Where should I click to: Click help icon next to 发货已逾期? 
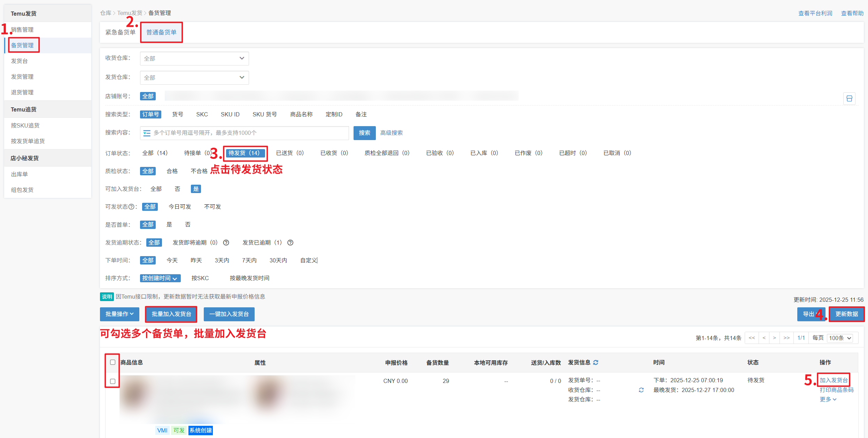click(x=290, y=243)
